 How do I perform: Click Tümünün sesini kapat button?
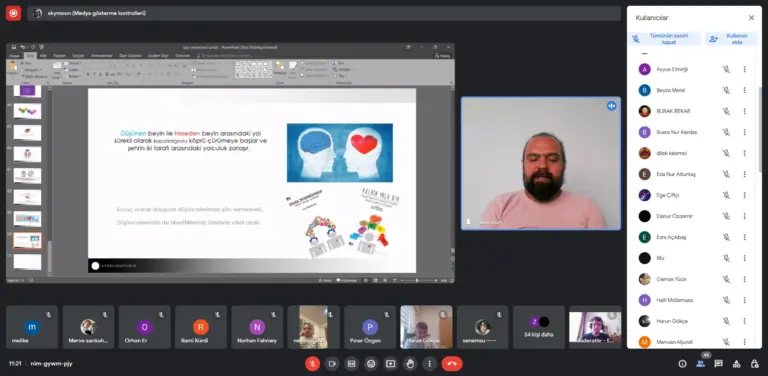coord(664,39)
